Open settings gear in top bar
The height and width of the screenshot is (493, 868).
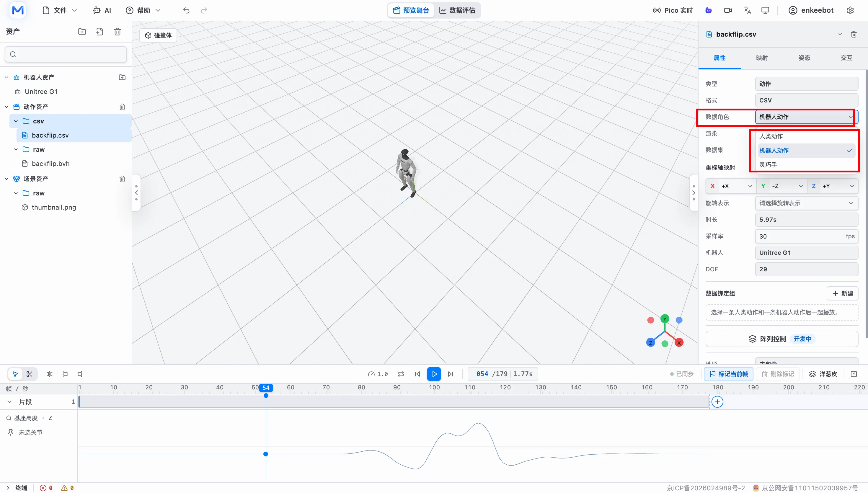[x=850, y=11]
